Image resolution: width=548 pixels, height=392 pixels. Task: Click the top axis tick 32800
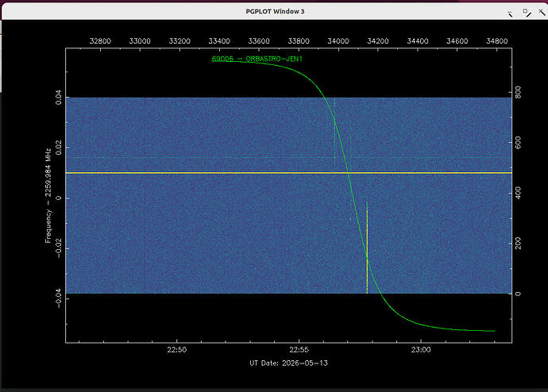coord(100,40)
